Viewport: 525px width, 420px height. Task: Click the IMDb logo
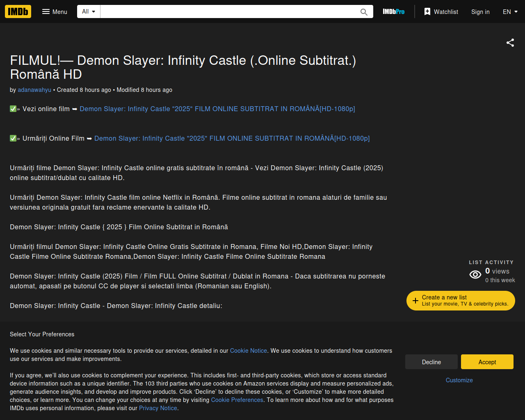pos(18,11)
